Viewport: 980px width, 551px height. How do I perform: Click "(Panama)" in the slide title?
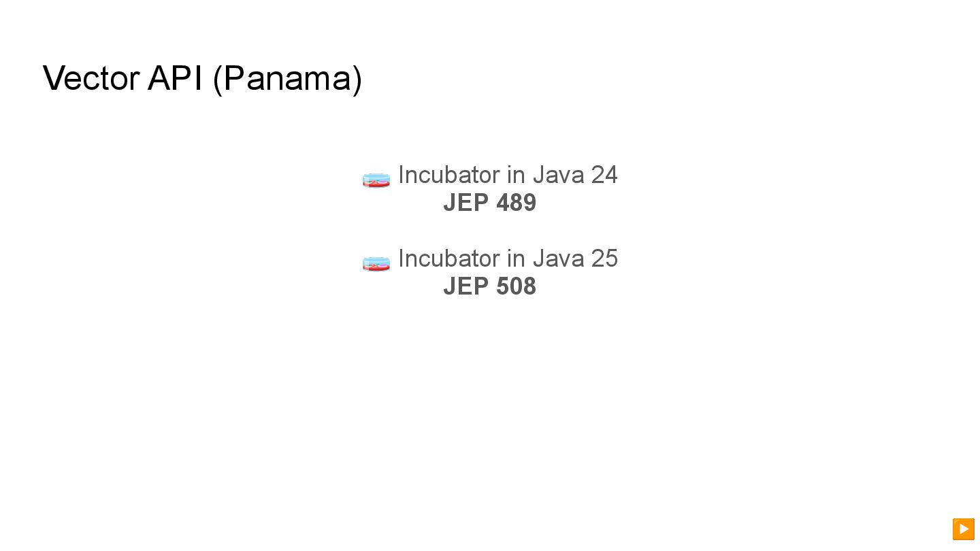tap(287, 78)
